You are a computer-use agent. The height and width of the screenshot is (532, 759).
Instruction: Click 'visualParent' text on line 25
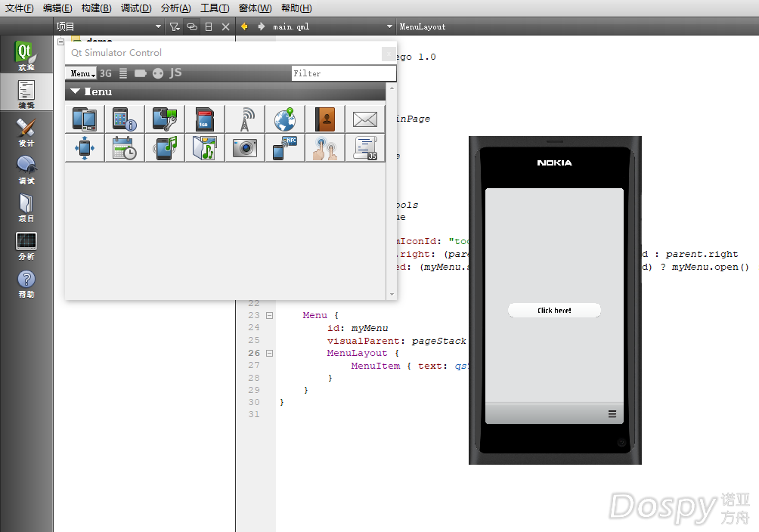coord(364,341)
